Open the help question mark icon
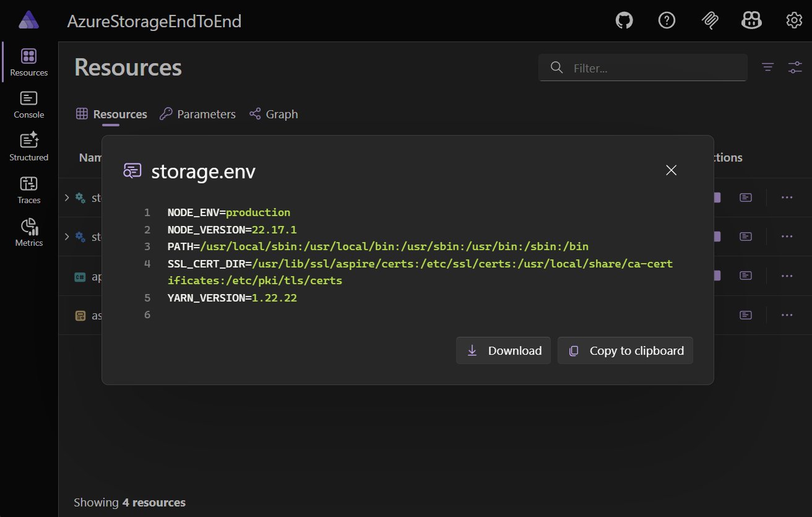The height and width of the screenshot is (517, 812). tap(667, 20)
